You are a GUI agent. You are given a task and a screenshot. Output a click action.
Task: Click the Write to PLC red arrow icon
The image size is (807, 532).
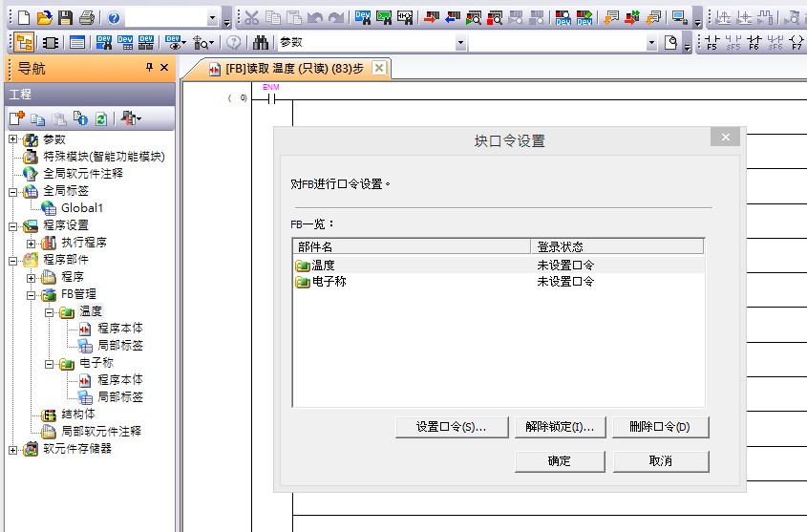(432, 18)
